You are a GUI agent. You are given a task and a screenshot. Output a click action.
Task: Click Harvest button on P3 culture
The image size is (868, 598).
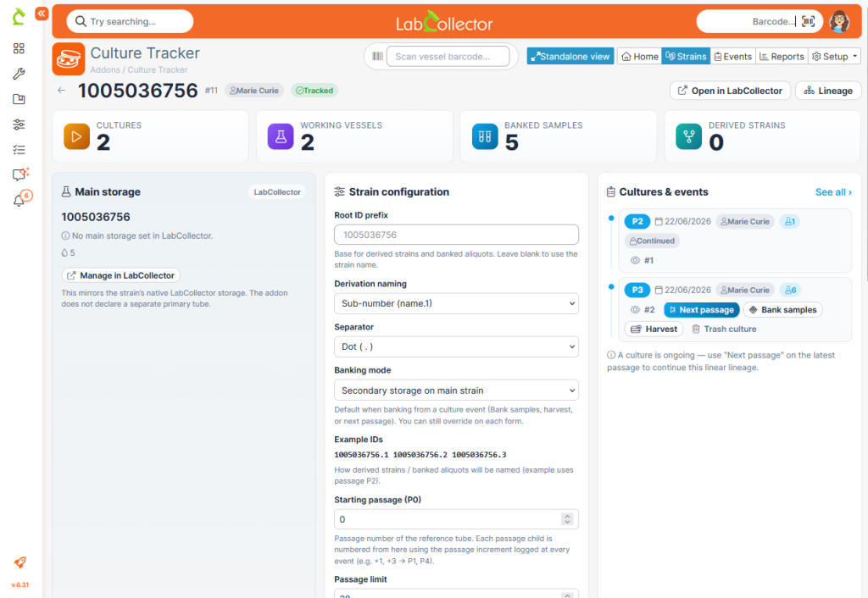(x=654, y=329)
